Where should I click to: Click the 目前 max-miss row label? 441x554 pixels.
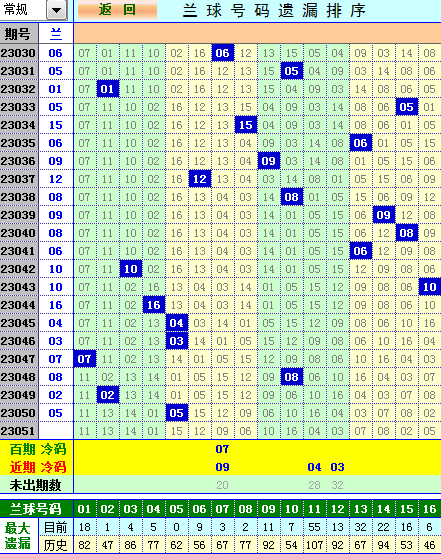coord(55,527)
